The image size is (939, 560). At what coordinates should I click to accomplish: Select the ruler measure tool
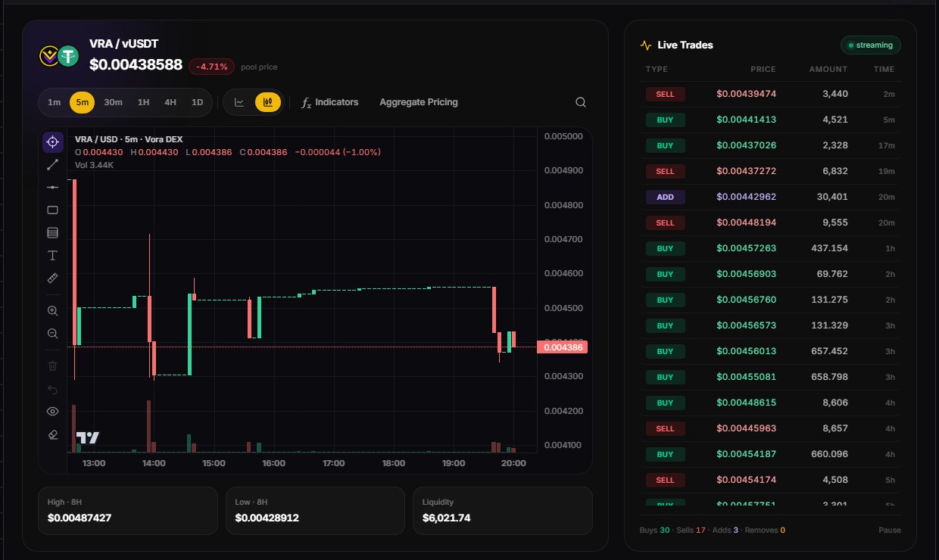pyautogui.click(x=53, y=278)
